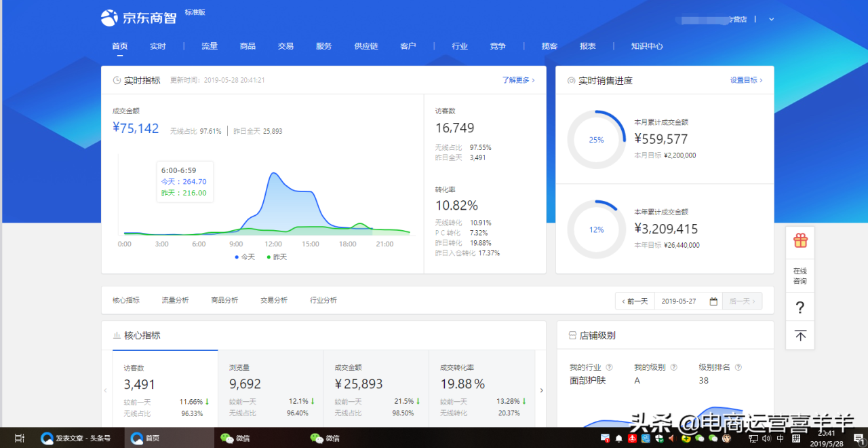Image resolution: width=868 pixels, height=448 pixels.
Task: Switch to the 流量分析 tab
Action: pos(175,299)
